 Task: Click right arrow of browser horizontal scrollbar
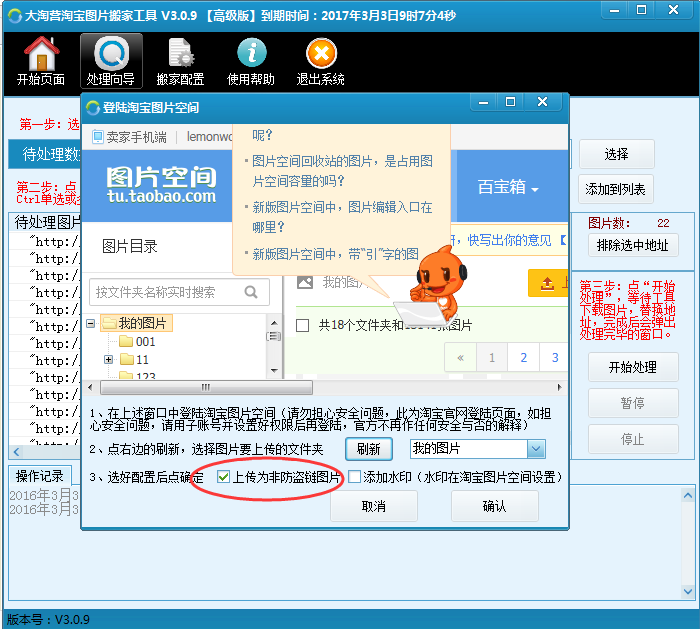point(559,387)
